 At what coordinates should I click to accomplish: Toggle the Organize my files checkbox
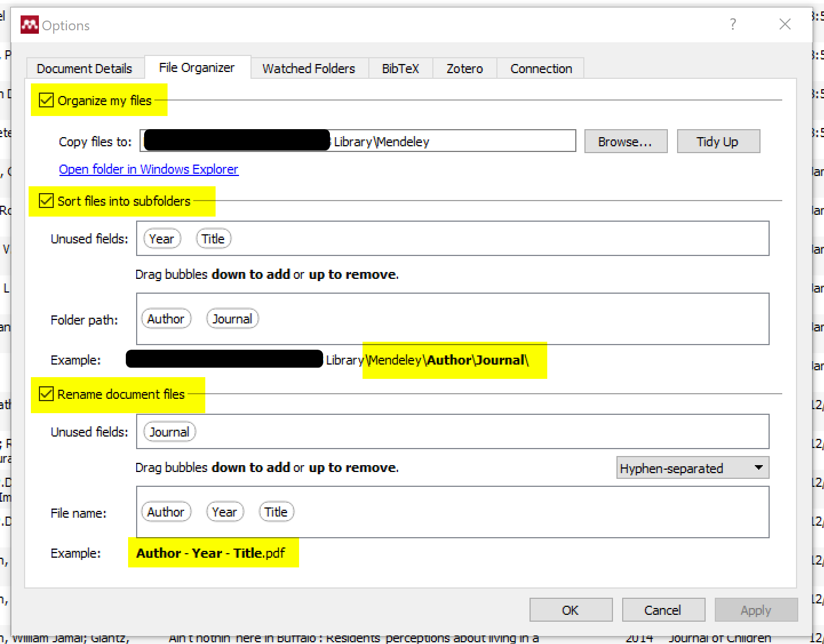coord(46,101)
